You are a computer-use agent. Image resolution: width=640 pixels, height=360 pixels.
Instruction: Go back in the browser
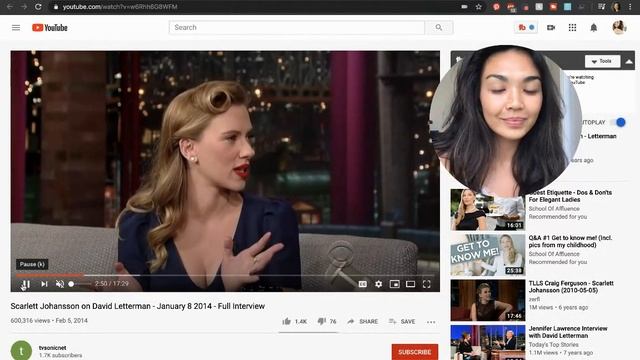pyautogui.click(x=10, y=7)
